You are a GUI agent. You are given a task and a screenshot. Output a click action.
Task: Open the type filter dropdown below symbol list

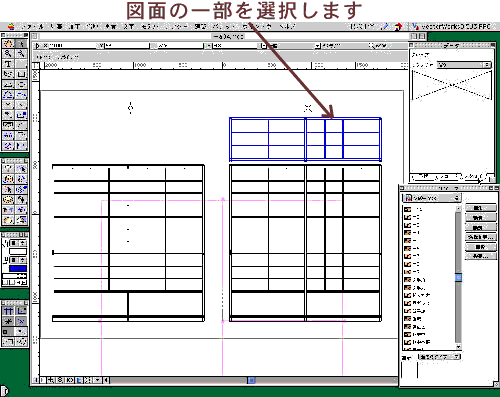coord(439,357)
